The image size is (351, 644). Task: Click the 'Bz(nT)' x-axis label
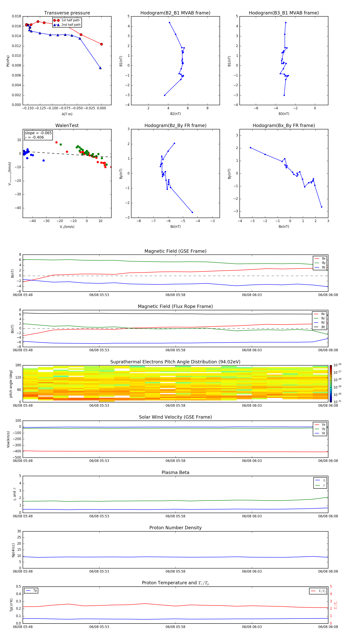pyautogui.click(x=175, y=227)
